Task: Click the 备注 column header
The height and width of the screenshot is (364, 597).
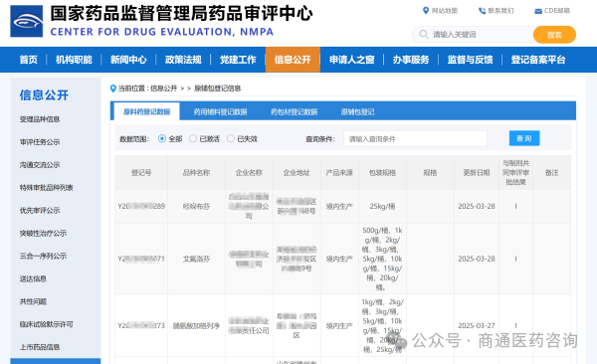Action: [551, 173]
